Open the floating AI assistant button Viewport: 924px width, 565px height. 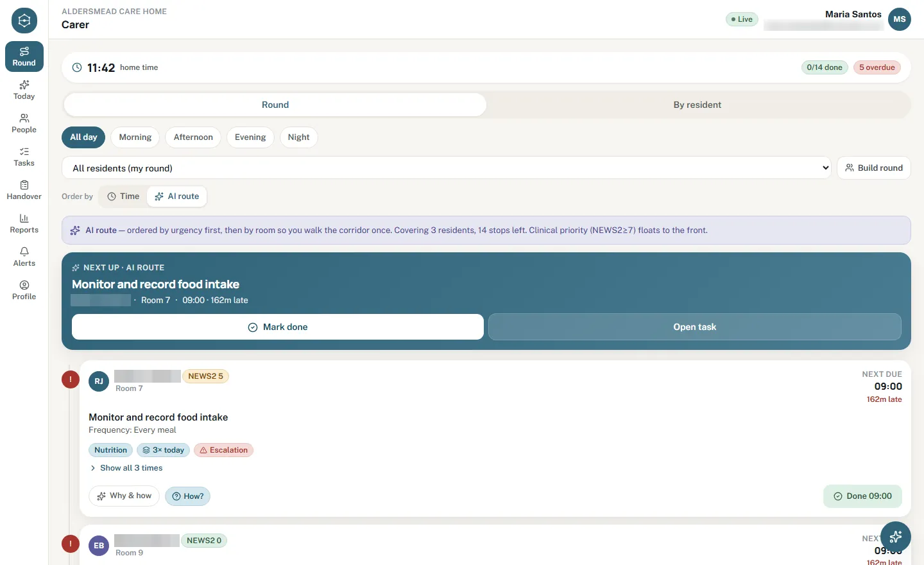point(896,537)
